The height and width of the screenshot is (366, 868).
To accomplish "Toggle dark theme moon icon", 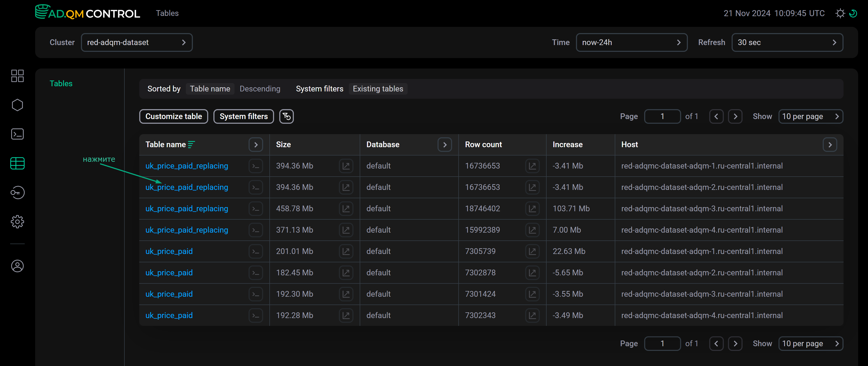I will coord(853,14).
